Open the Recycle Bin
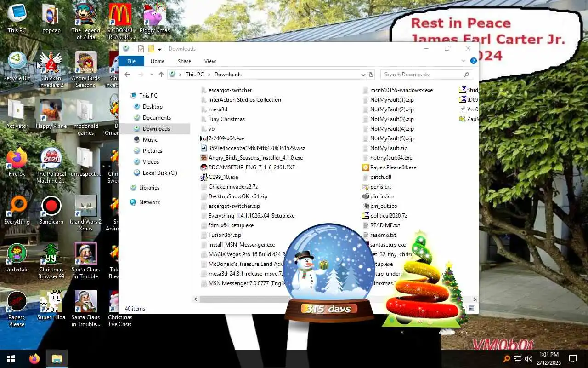This screenshot has width=588, height=368. [x=17, y=66]
